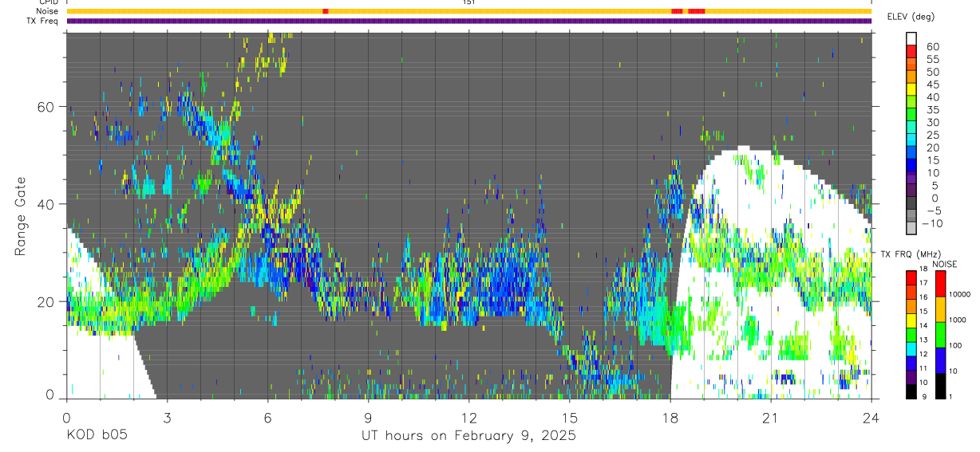Click the "20" tick on the Range Gate axis
980x452 pixels.
click(45, 301)
